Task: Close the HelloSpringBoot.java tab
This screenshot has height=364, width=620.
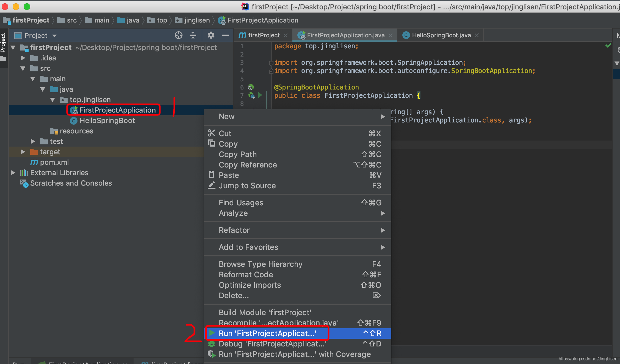Action: (477, 35)
